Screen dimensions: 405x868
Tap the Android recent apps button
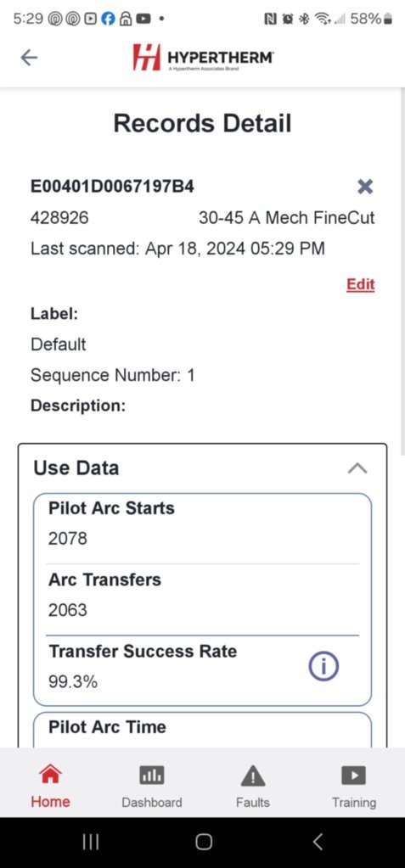90,842
